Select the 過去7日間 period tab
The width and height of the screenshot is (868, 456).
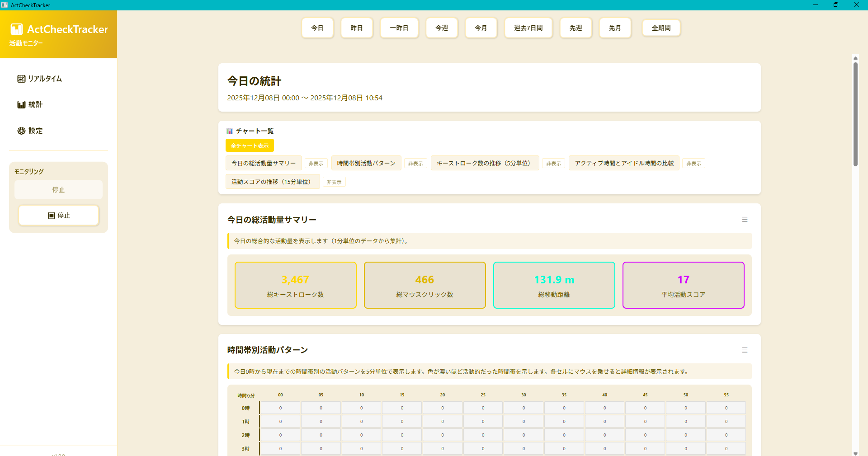[x=528, y=28]
